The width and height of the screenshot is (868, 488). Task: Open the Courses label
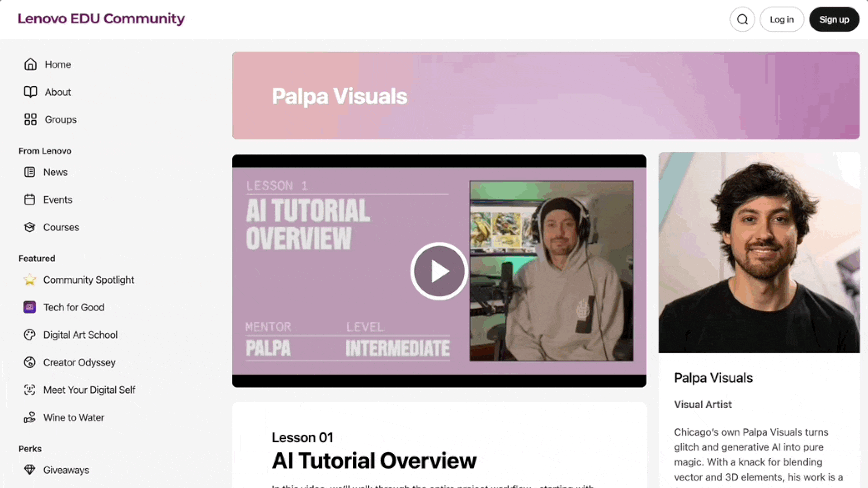[x=61, y=227]
